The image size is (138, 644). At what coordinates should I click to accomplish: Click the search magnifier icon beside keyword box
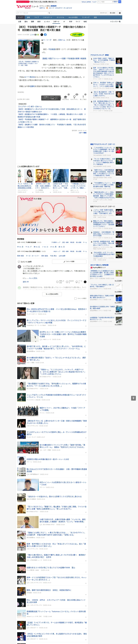pyautogui.click(x=49, y=13)
